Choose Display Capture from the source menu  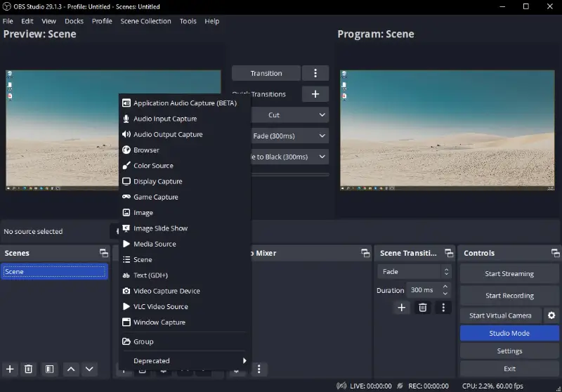coord(157,181)
